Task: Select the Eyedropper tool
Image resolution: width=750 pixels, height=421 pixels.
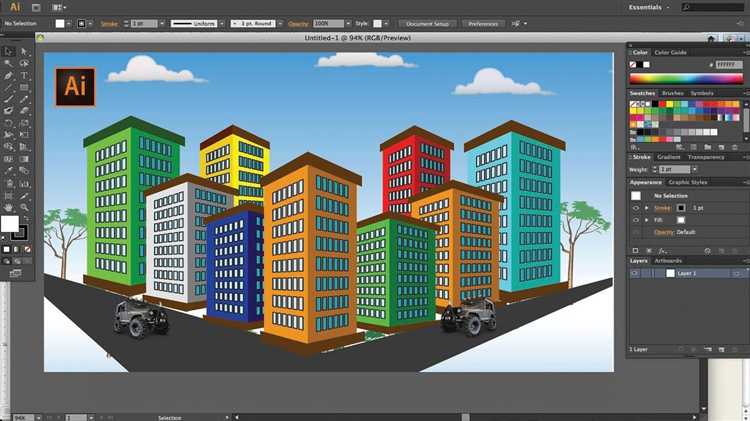Action: pyautogui.click(x=9, y=171)
